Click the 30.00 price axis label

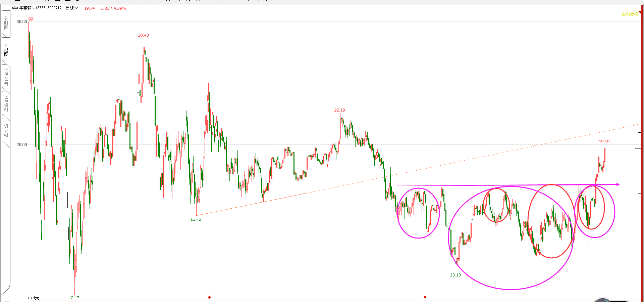(x=22, y=22)
